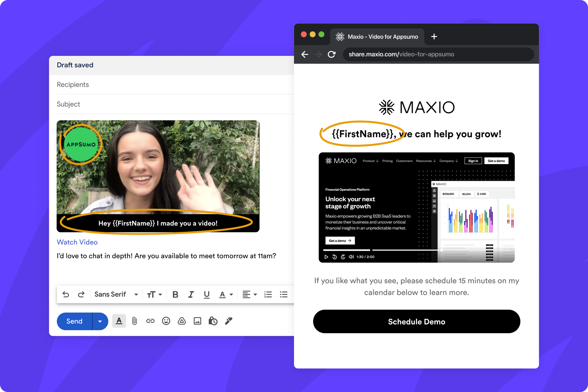Open the text alignment dropdown
Image resolution: width=588 pixels, height=392 pixels.
pyautogui.click(x=250, y=294)
